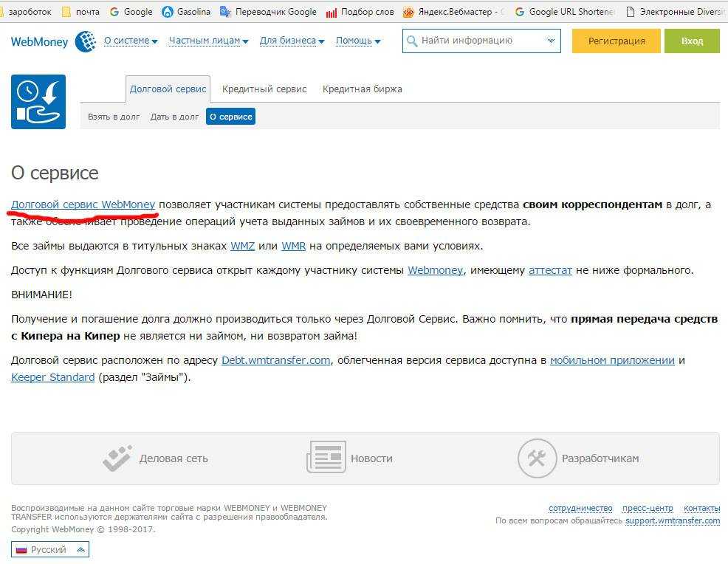The image size is (728, 564).
Task: Open the контакты footer link
Action: [x=701, y=509]
